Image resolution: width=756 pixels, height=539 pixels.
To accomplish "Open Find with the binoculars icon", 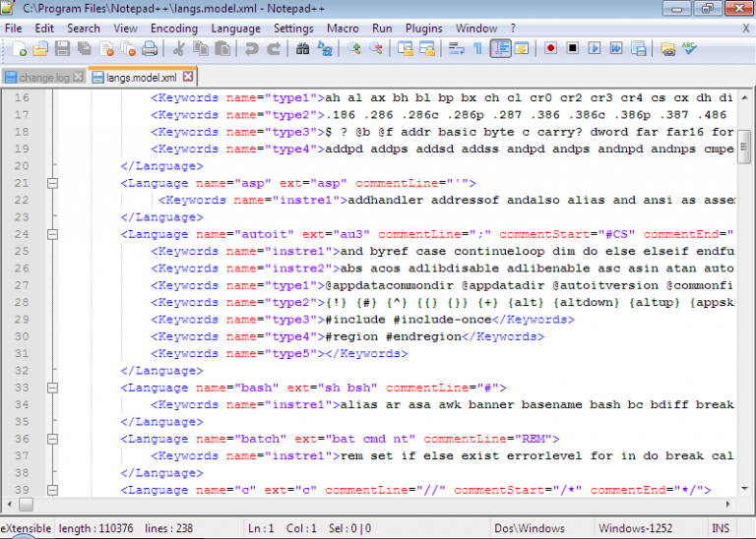I will point(302,48).
